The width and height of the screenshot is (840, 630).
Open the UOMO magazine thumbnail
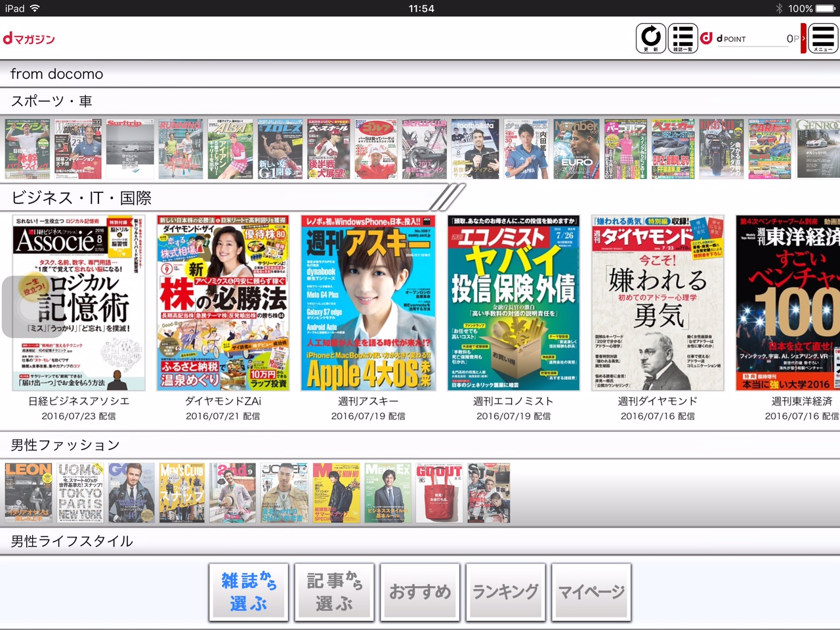coord(80,493)
